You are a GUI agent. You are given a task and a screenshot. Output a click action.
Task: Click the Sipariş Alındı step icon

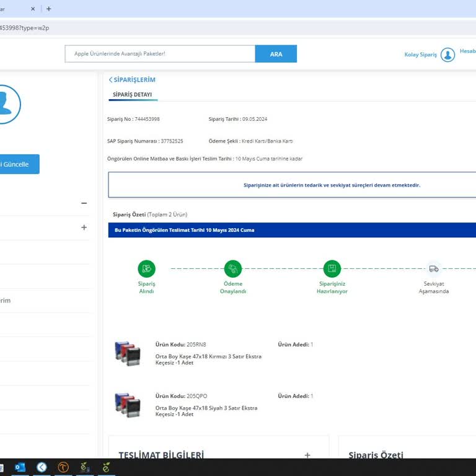(146, 268)
